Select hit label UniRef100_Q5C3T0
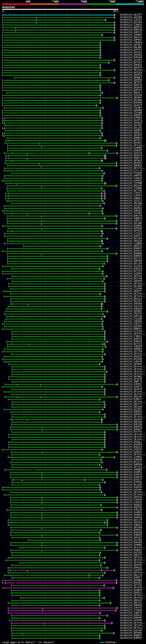This screenshot has width=146, height=644. click(x=131, y=602)
